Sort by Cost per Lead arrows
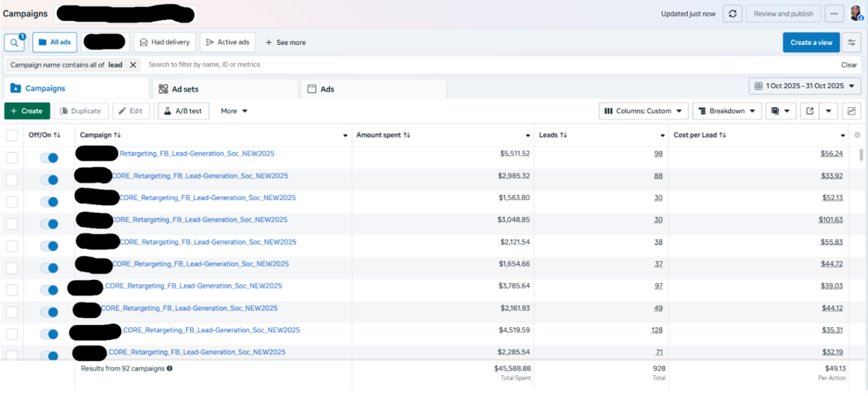 point(722,135)
